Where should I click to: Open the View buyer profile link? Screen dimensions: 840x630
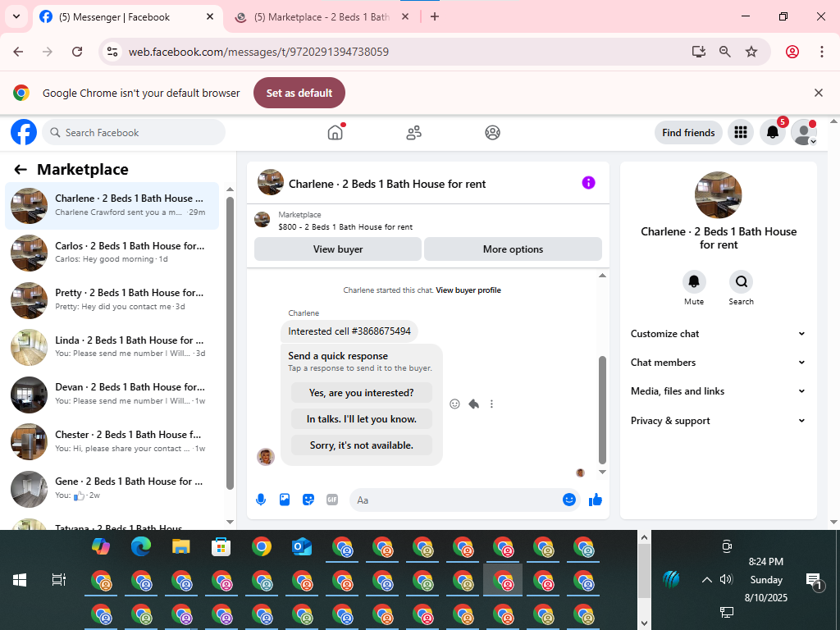[x=468, y=290]
